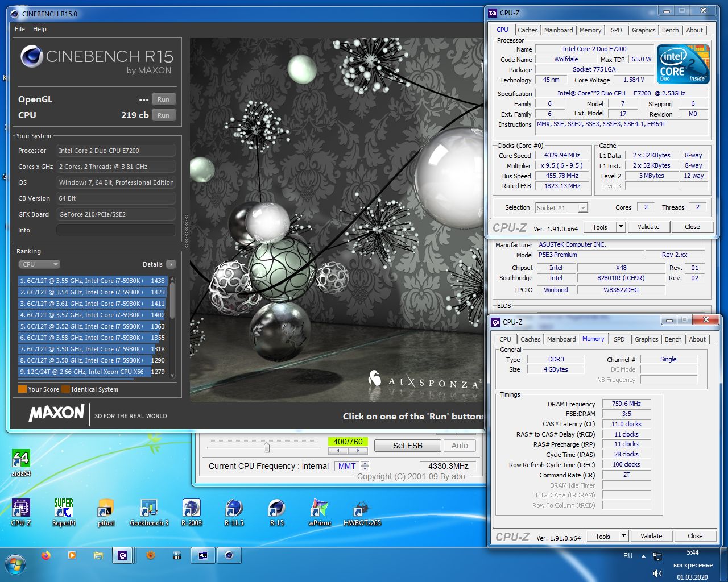
Task: Show hidden system tray icons
Action: pyautogui.click(x=644, y=556)
